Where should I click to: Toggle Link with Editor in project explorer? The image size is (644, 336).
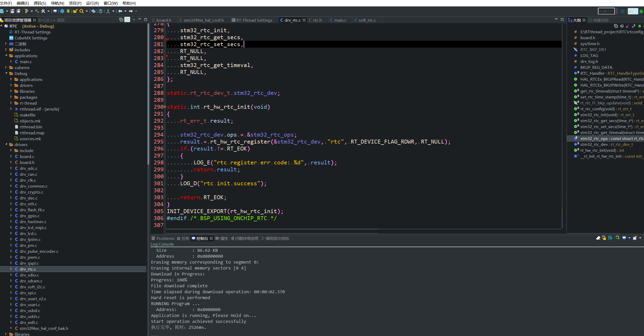pos(127,20)
